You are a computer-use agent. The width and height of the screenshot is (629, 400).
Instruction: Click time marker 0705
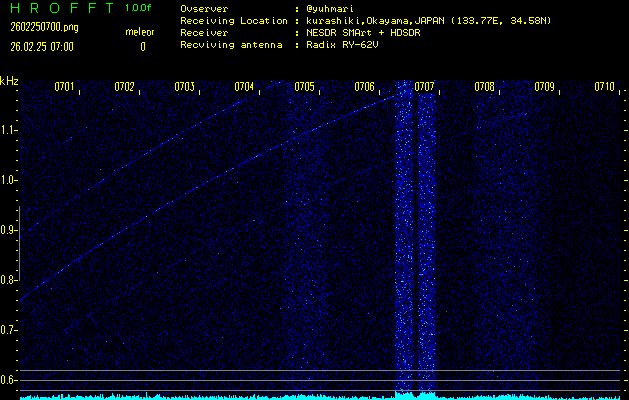(304, 87)
